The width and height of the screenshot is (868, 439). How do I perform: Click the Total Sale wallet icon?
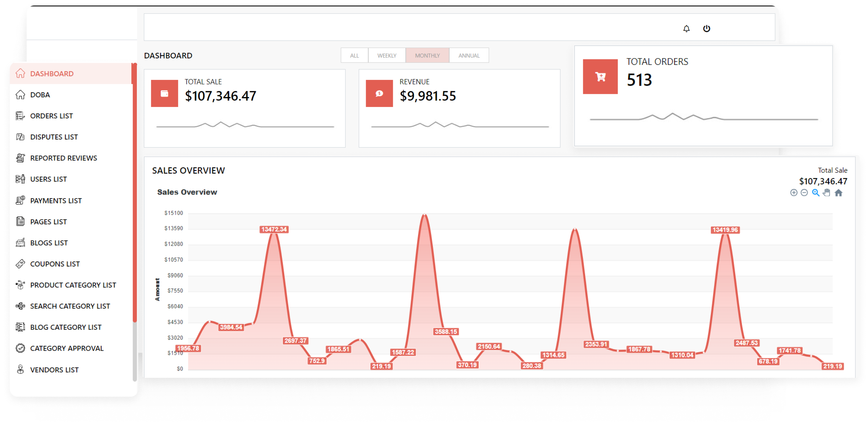click(165, 93)
